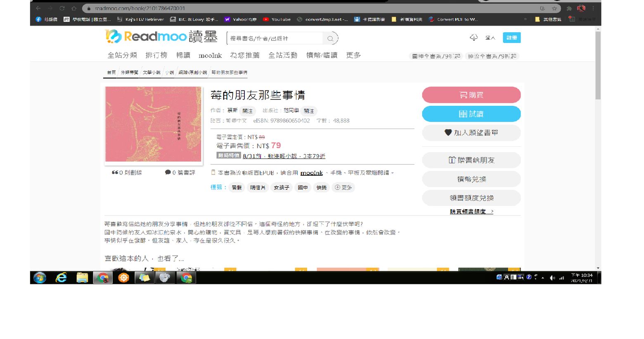Open the 全站分類 navigation menu
The height and width of the screenshot is (339, 644).
pos(122,55)
